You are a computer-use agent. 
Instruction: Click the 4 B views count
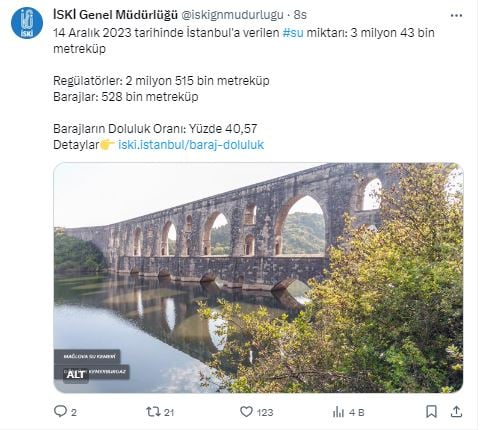point(357,412)
